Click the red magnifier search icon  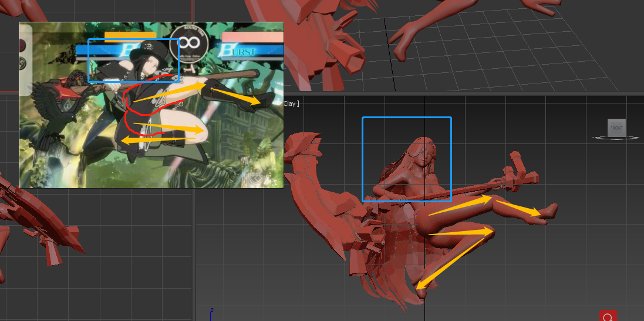tap(608, 316)
